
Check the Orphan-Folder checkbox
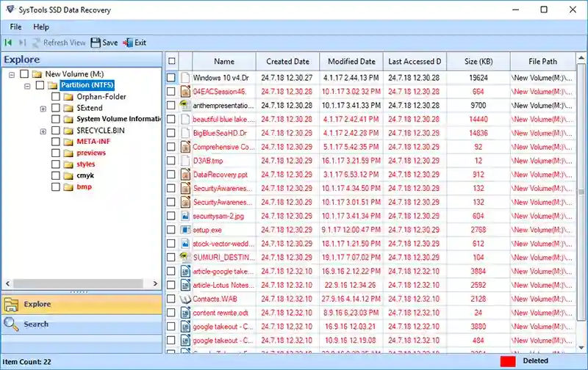[56, 97]
